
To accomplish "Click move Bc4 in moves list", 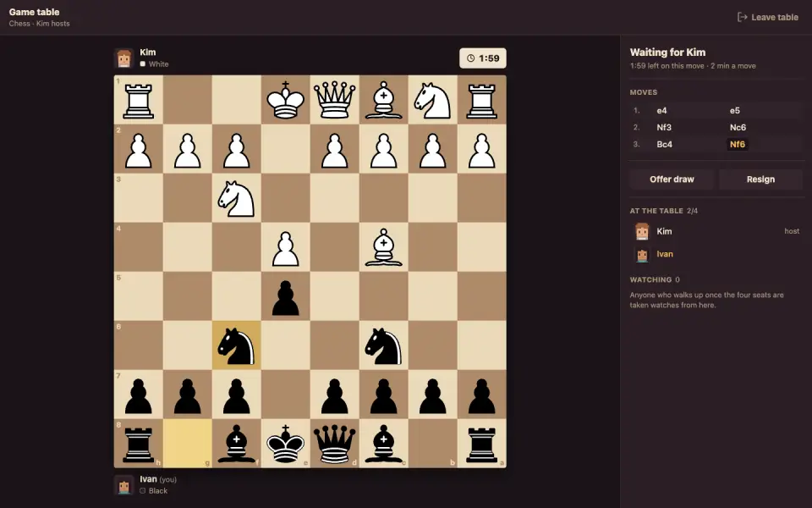I will (x=665, y=145).
